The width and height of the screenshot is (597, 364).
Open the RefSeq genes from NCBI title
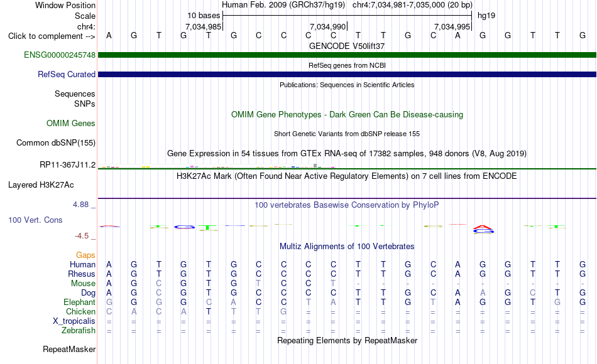(x=347, y=65)
